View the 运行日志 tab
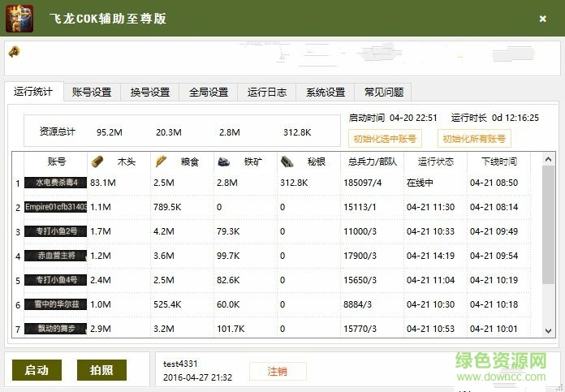This screenshot has width=565, height=392. click(267, 93)
